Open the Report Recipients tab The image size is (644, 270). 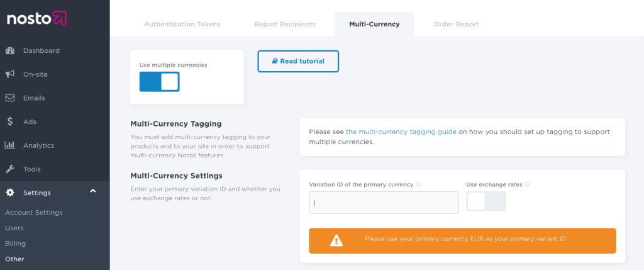[285, 25]
